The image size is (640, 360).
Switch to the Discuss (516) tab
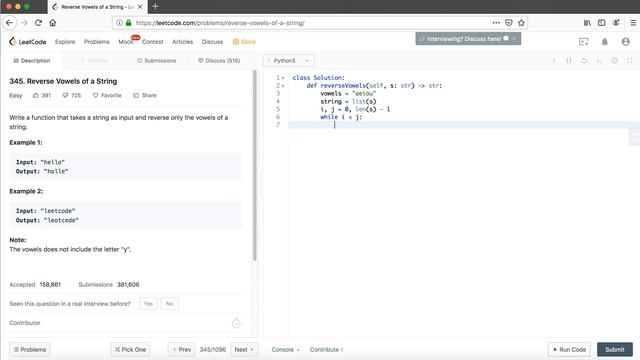(x=219, y=60)
